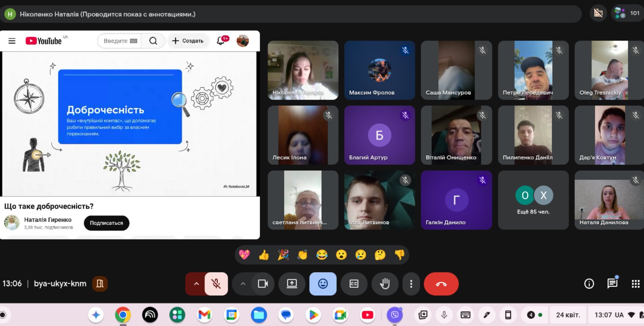Click the Создать button on YouTube
644x326 pixels.
(x=188, y=41)
